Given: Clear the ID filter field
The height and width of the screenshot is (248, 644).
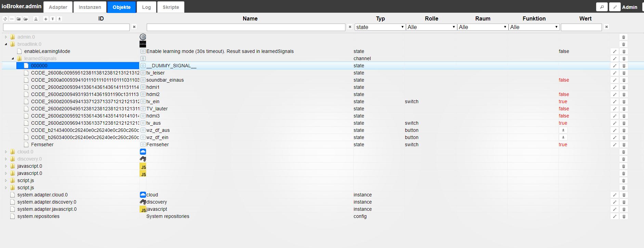Looking at the screenshot, I should (x=134, y=27).
